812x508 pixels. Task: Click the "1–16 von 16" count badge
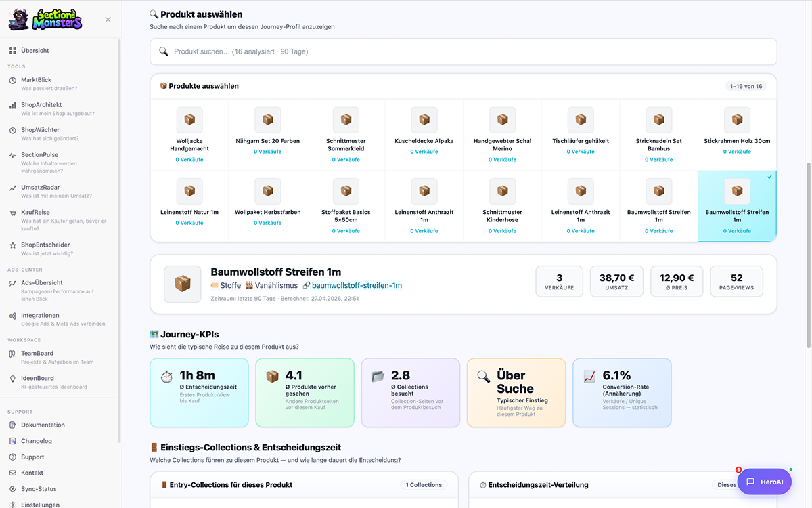[746, 86]
